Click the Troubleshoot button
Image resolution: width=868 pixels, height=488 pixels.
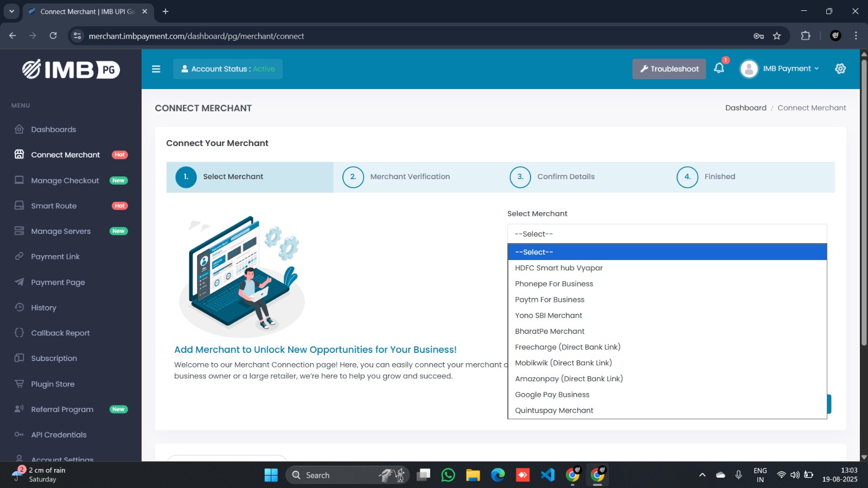coord(669,69)
